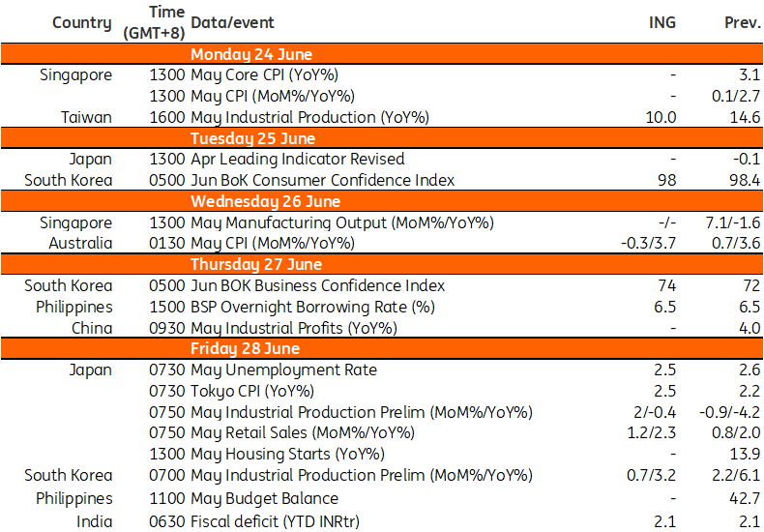Click Apr Leading Indicator Revised entry
This screenshot has height=532, width=764.
tap(297, 160)
